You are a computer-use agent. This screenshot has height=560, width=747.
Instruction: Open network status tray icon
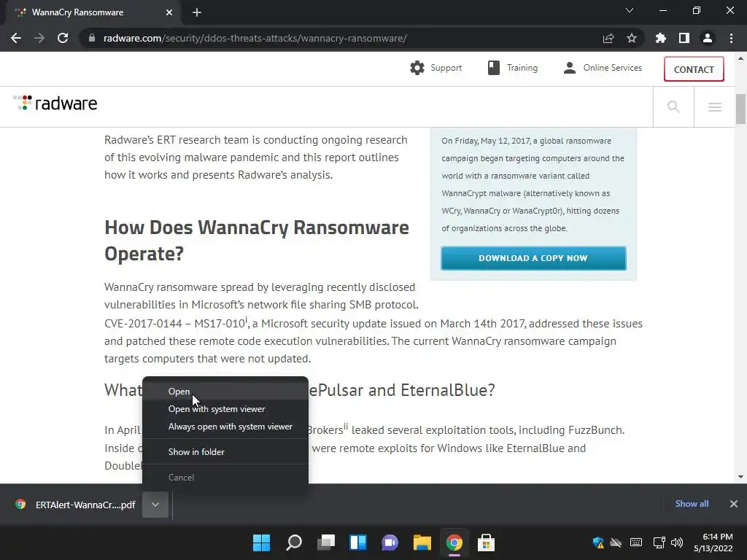pyautogui.click(x=659, y=542)
